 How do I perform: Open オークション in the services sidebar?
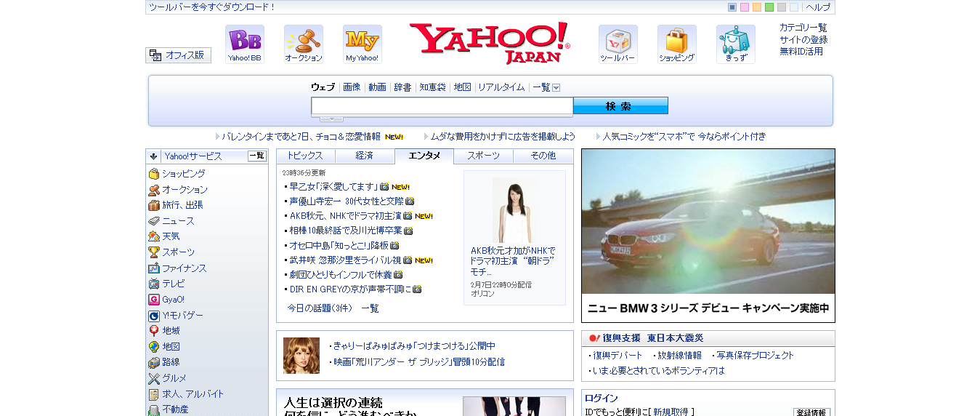click(185, 190)
